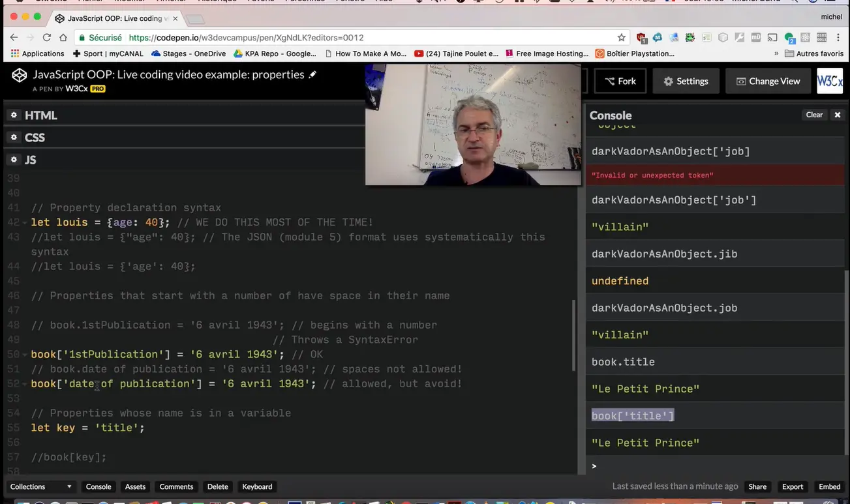Open the Change View menu
850x504 pixels.
pyautogui.click(x=768, y=81)
